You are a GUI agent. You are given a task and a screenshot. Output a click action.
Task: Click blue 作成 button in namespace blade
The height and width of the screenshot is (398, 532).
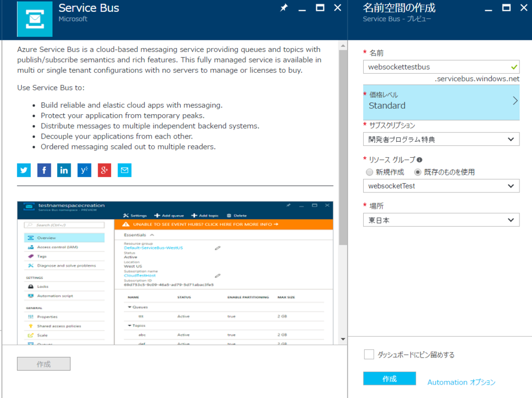390,379
